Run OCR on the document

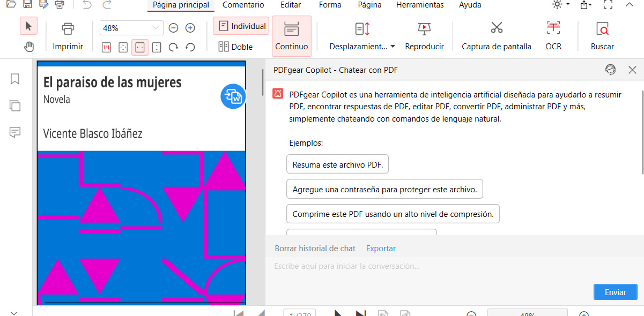point(553,35)
